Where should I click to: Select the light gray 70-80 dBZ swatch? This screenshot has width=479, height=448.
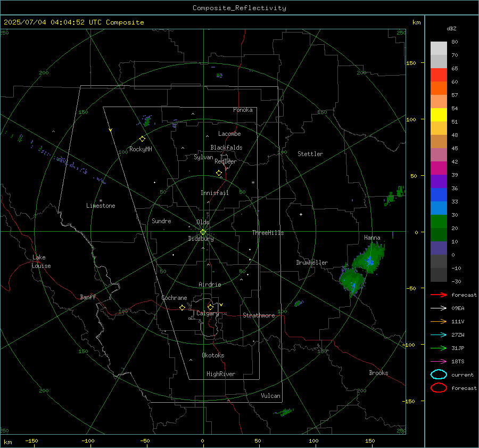(x=439, y=48)
